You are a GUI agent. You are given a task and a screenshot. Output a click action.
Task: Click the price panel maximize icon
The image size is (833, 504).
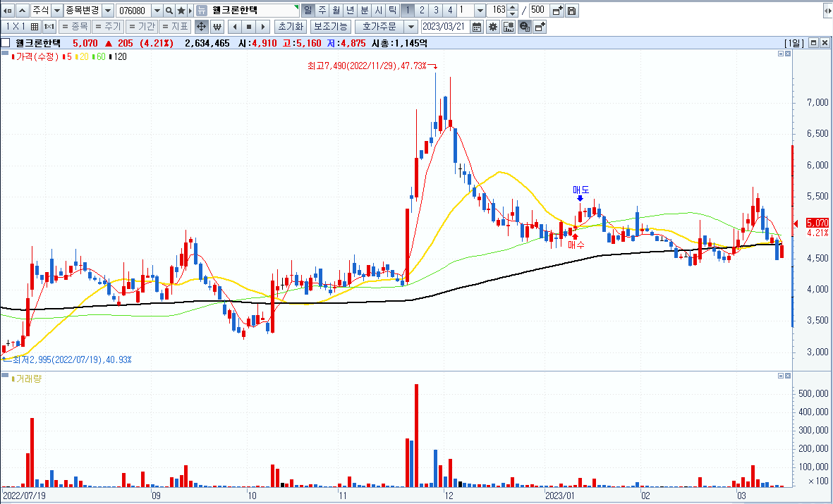[781, 54]
